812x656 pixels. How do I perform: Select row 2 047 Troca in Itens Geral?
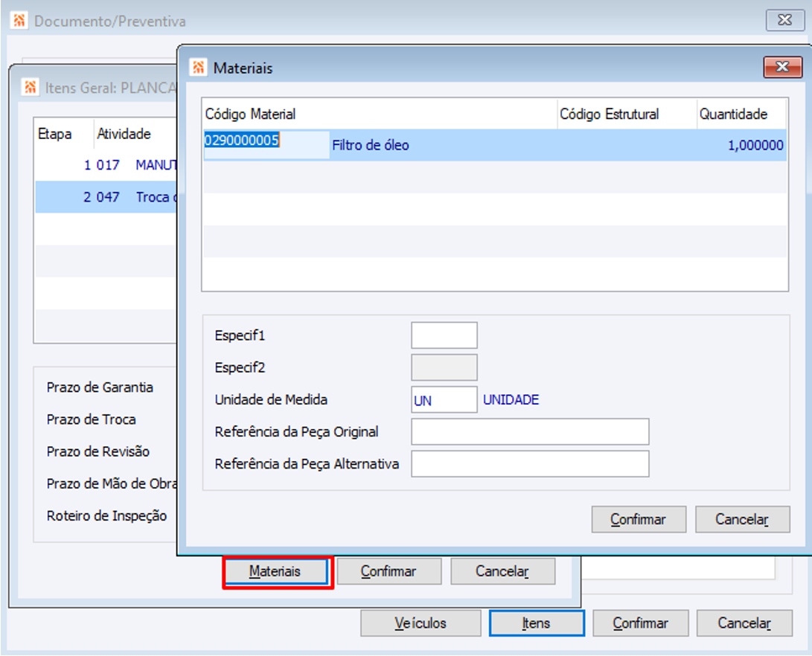click(106, 196)
